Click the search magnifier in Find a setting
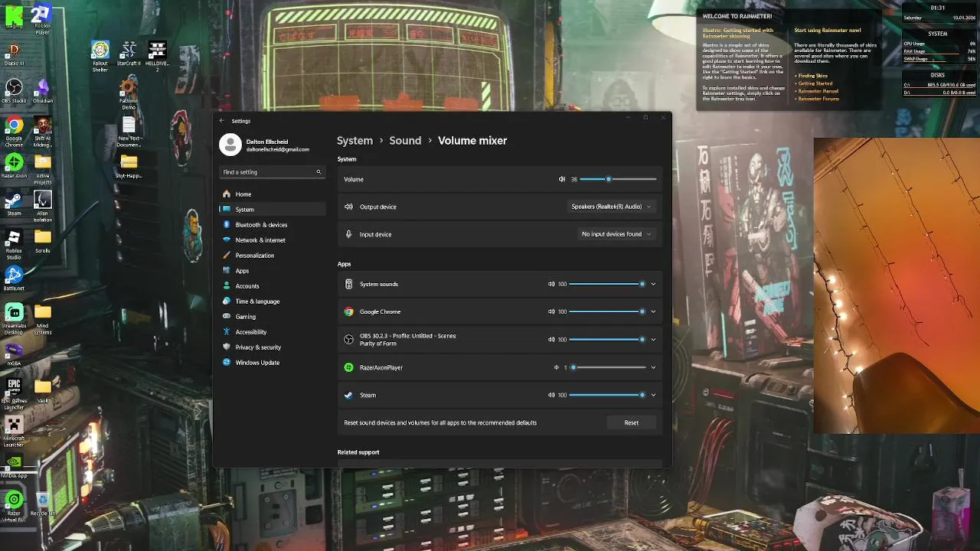The height and width of the screenshot is (551, 980). pos(318,172)
